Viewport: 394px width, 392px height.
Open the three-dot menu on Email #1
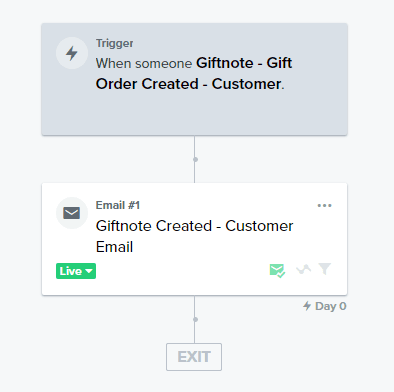[324, 205]
